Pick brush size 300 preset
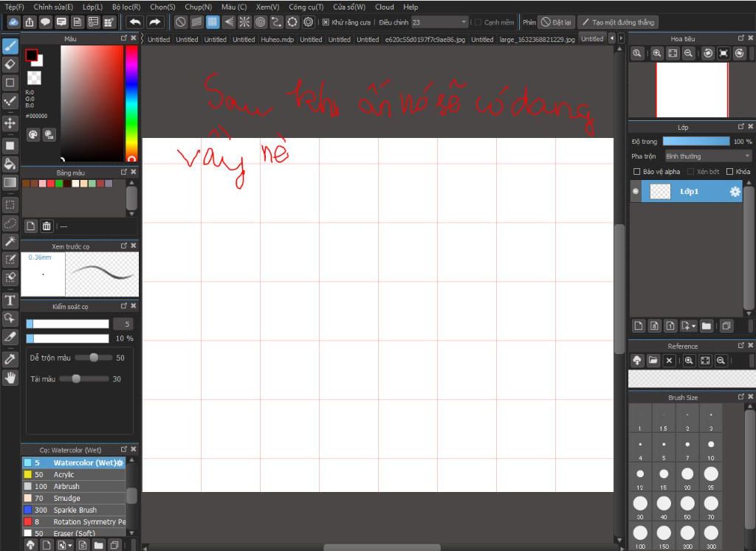Image resolution: width=756 pixels, height=551 pixels. (711, 536)
